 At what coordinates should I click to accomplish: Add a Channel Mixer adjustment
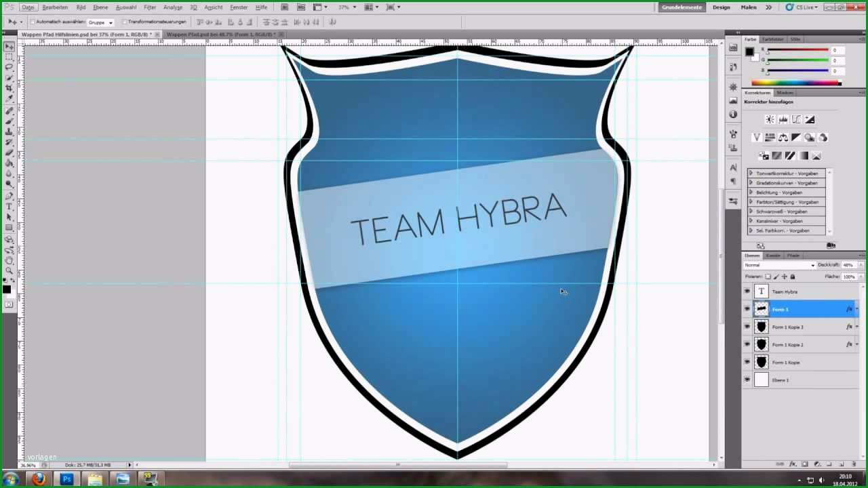coord(823,138)
